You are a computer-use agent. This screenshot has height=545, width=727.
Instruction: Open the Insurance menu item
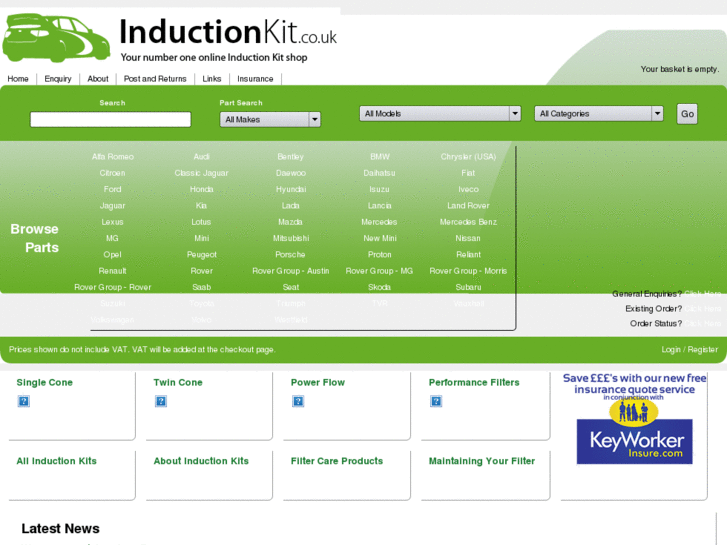[255, 79]
